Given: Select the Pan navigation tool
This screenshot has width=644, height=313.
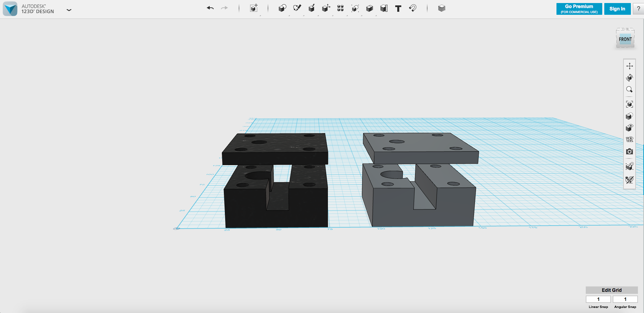Looking at the screenshot, I should pos(630,66).
